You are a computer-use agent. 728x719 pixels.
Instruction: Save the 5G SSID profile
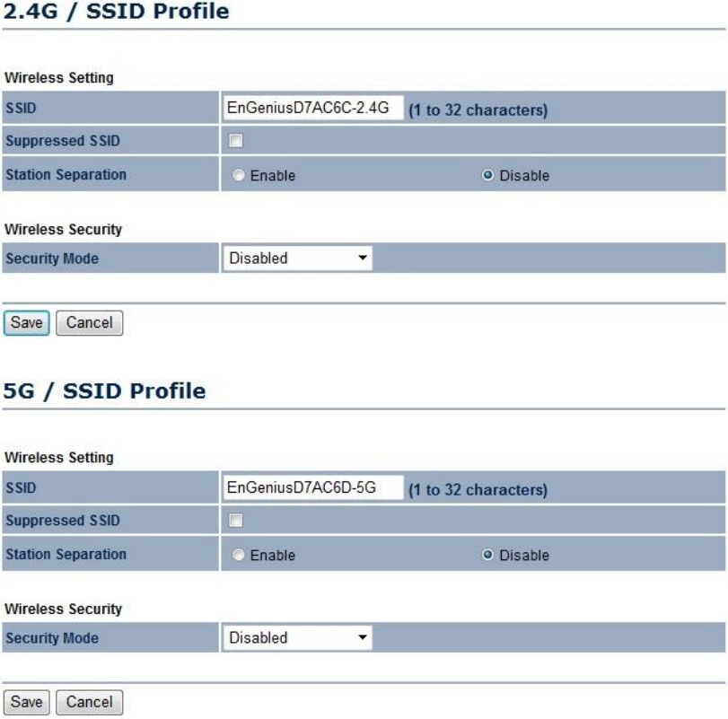(x=26, y=702)
